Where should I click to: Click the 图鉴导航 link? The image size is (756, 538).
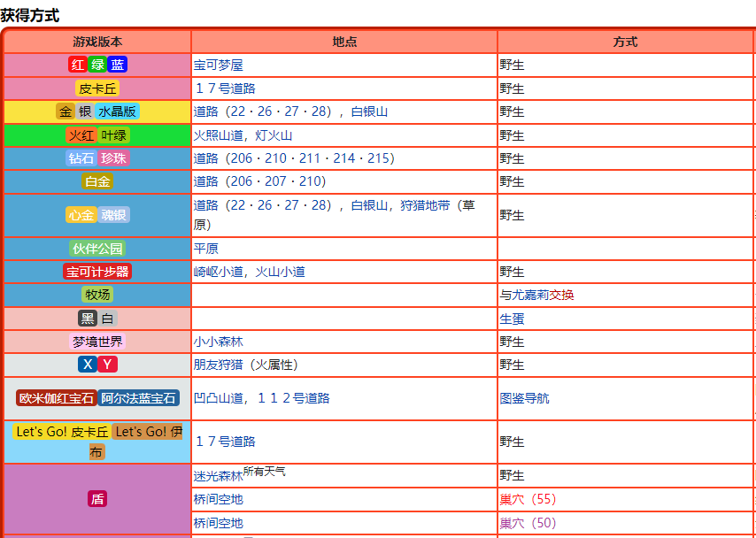pos(525,398)
